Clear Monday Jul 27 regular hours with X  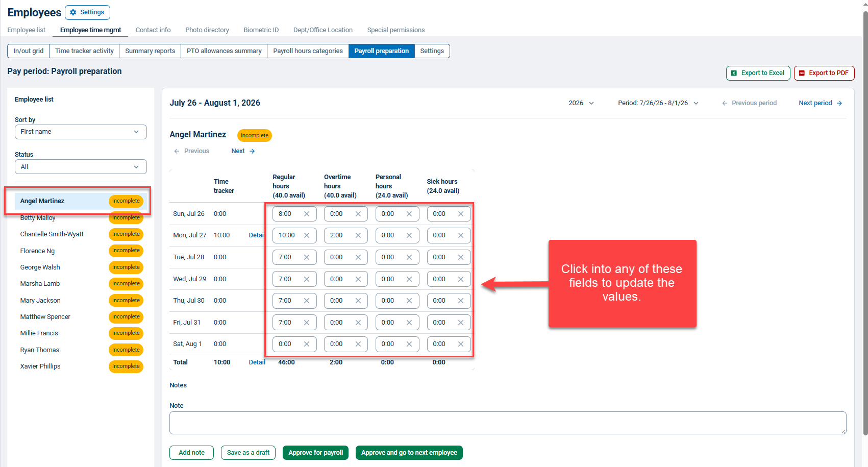307,235
